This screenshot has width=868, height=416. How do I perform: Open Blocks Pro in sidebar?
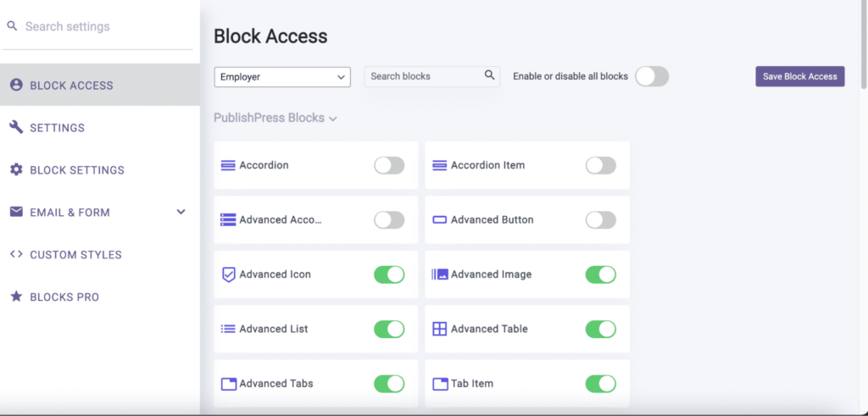100,297
